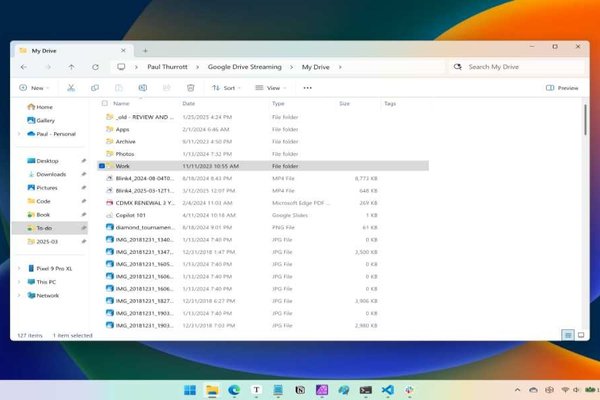Click the Delete trash can icon
Screen dimensions: 600x400
[x=191, y=88]
